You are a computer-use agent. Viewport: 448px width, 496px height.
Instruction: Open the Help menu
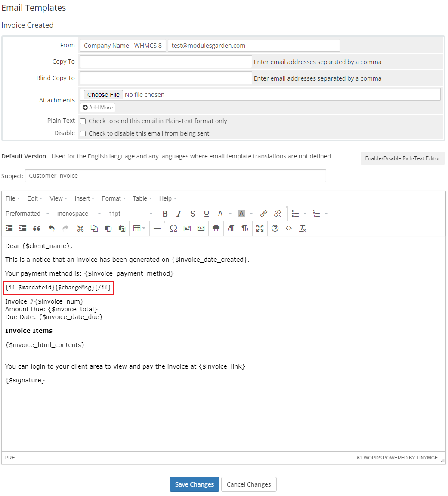coord(168,198)
